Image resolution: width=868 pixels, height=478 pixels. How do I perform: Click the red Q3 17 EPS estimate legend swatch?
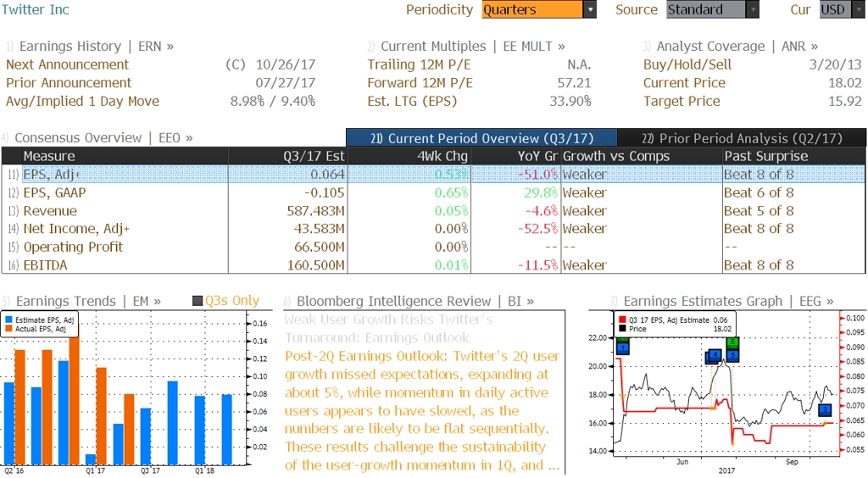(x=622, y=320)
